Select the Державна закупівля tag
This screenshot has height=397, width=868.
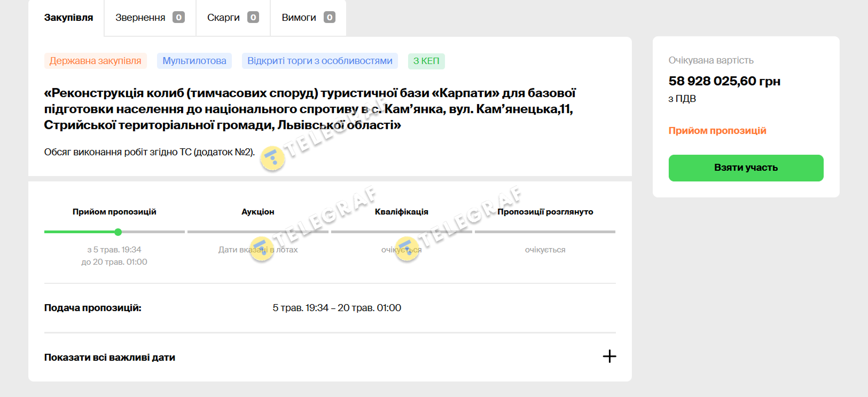95,61
